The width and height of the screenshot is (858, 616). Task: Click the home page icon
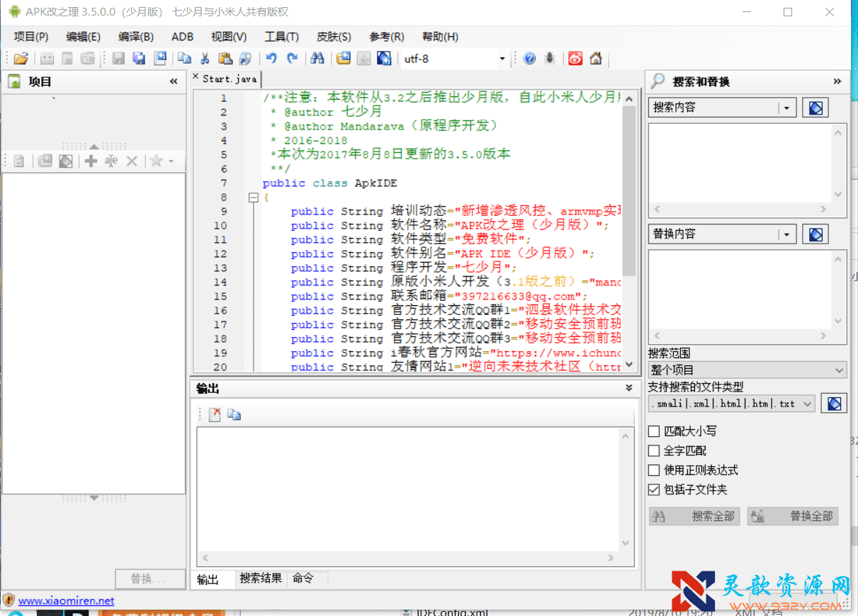pyautogui.click(x=596, y=59)
